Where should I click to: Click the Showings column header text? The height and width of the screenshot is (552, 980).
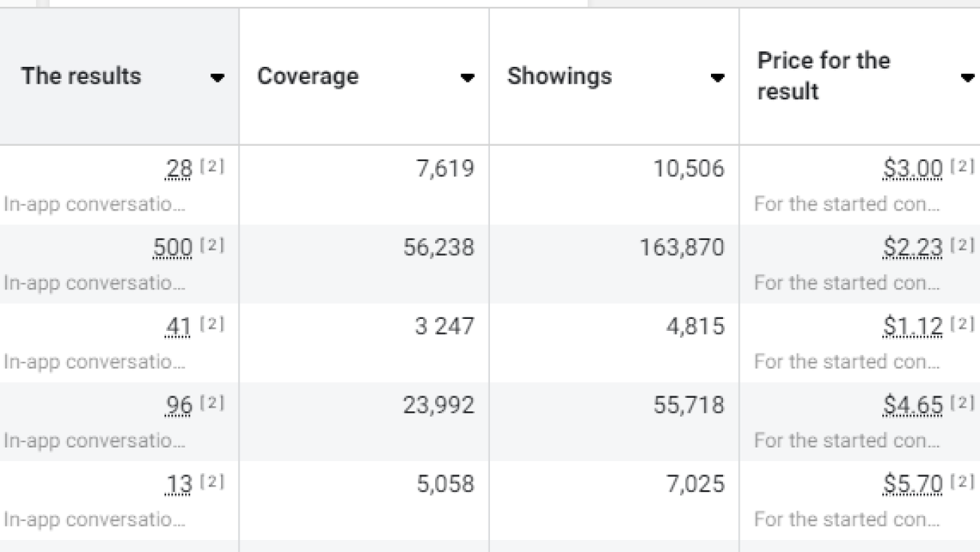coord(559,76)
